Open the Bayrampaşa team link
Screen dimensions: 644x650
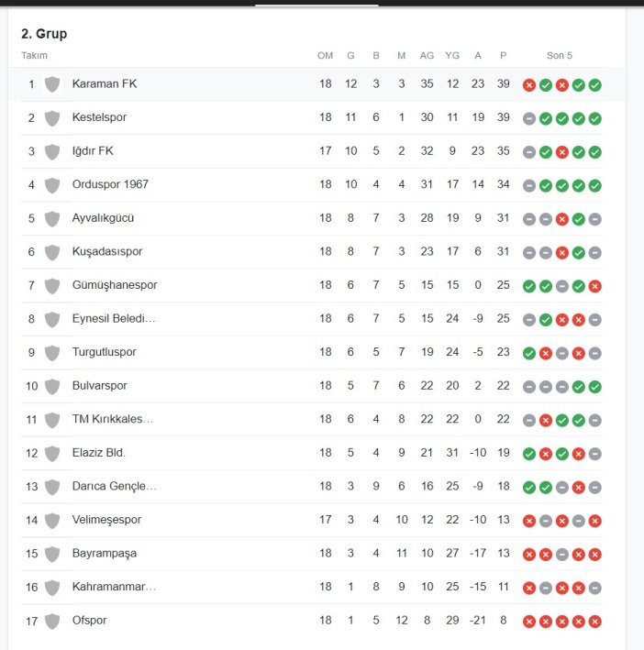point(104,554)
